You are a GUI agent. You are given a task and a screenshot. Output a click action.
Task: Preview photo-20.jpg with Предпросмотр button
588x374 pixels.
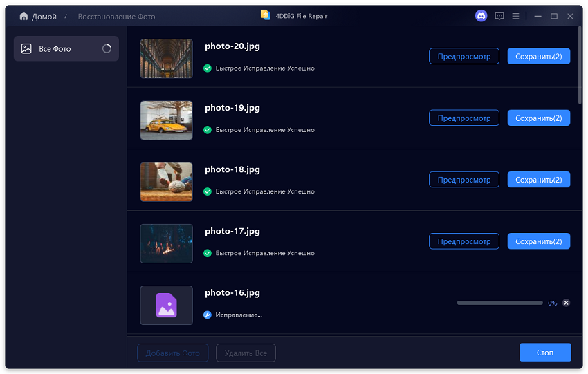tap(463, 57)
